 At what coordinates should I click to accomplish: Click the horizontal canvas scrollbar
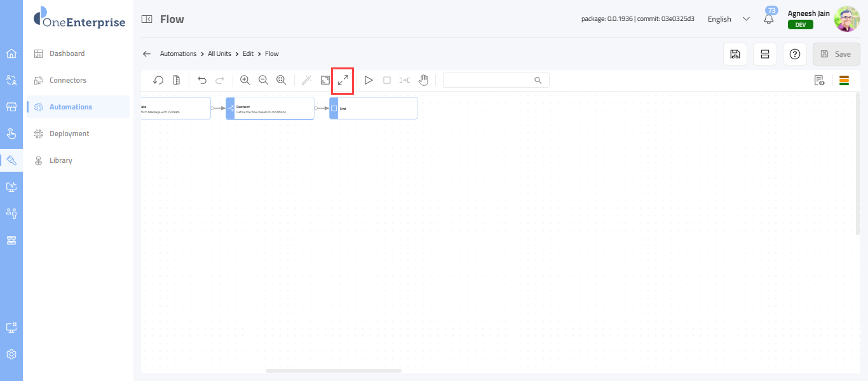point(334,370)
